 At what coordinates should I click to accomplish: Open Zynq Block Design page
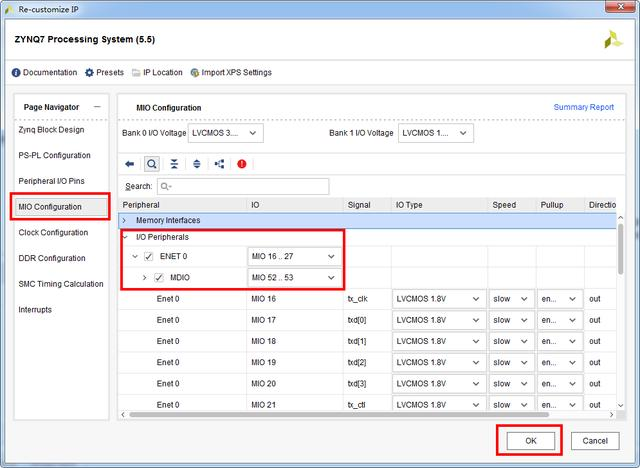pyautogui.click(x=51, y=130)
